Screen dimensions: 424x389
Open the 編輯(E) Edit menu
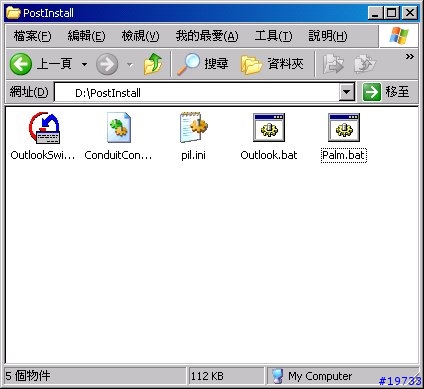[x=86, y=36]
